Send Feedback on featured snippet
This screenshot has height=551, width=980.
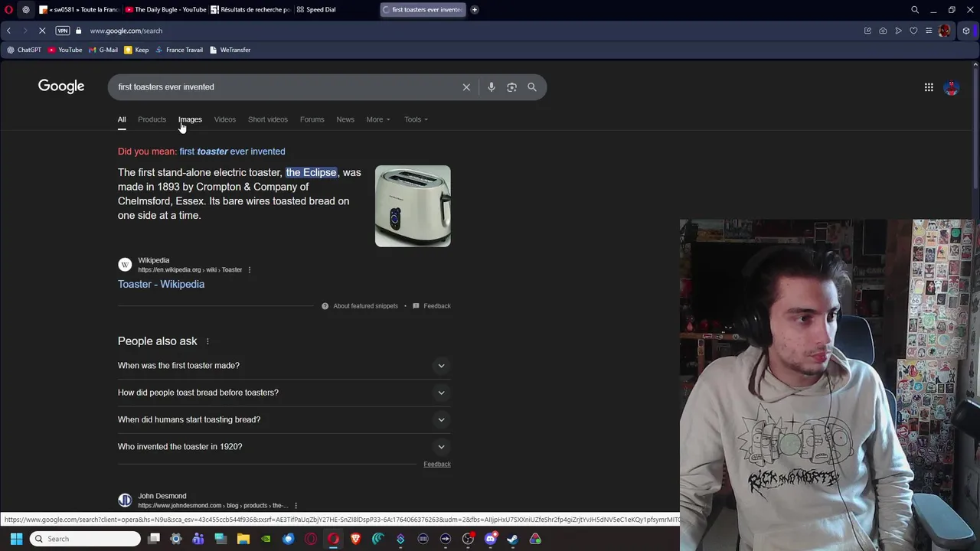click(432, 306)
